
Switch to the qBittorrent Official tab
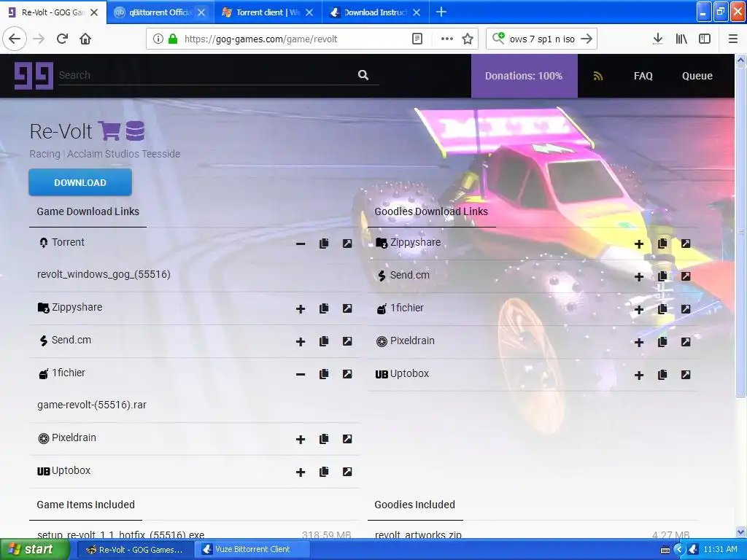pos(160,12)
